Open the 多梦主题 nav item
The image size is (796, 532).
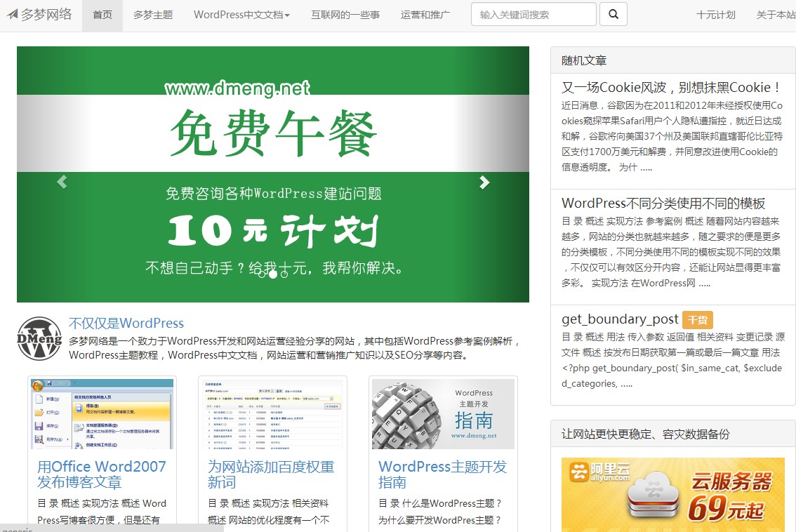153,15
